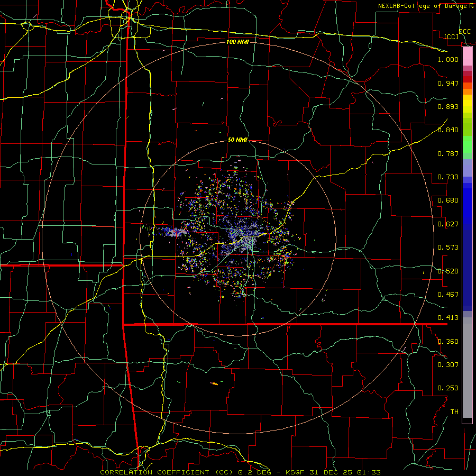The height and width of the screenshot is (476, 476).
Task: Click the 0.467 legend value
Action: (x=448, y=295)
